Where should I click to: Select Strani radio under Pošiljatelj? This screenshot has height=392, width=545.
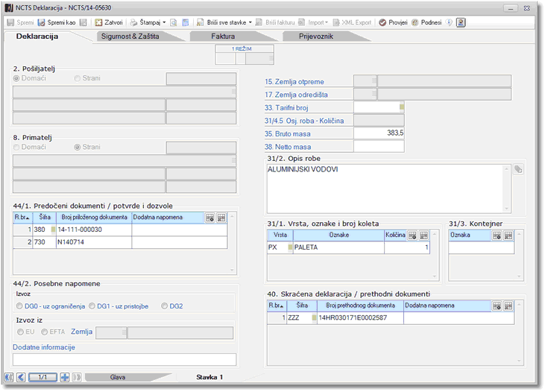coord(77,78)
